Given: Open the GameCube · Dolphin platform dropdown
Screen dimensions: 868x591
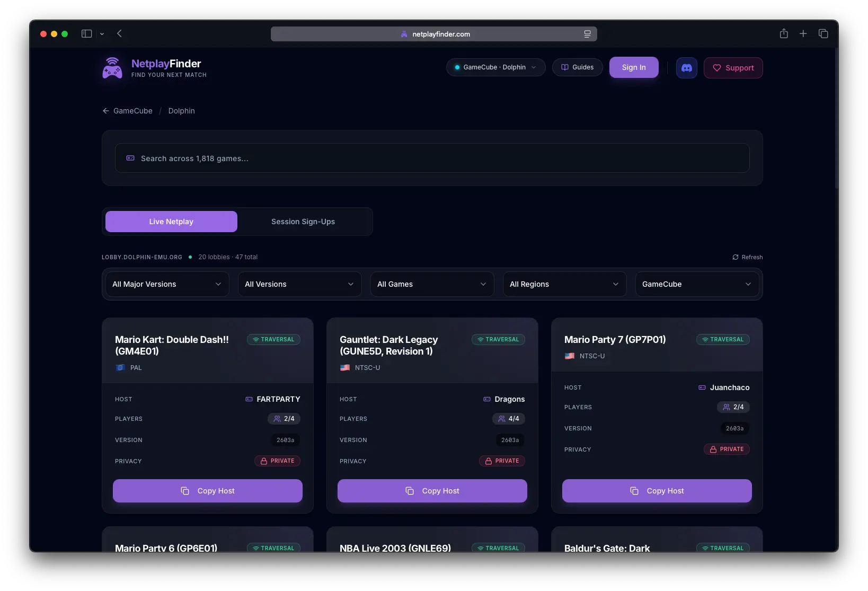Looking at the screenshot, I should coord(495,67).
